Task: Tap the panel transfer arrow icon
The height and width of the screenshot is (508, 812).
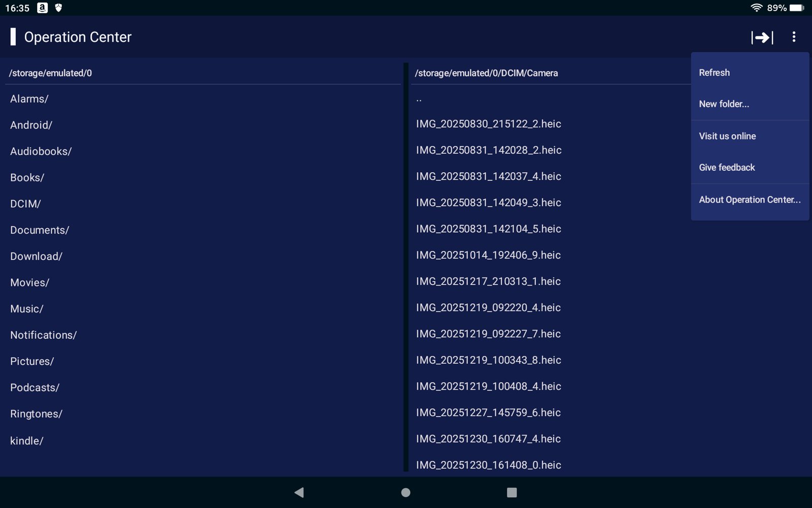Action: (x=762, y=37)
